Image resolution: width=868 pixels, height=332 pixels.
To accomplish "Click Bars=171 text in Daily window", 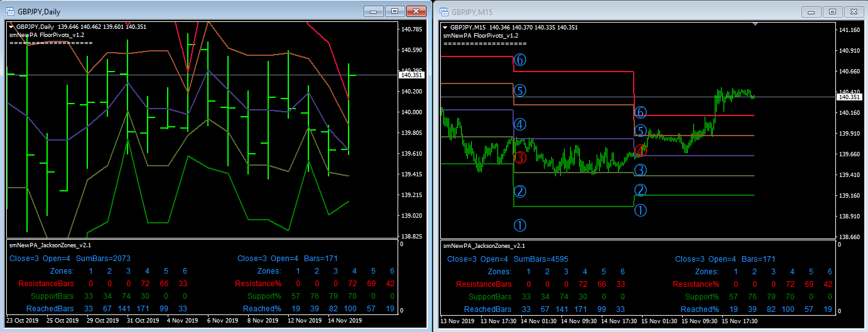I will click(x=321, y=258).
